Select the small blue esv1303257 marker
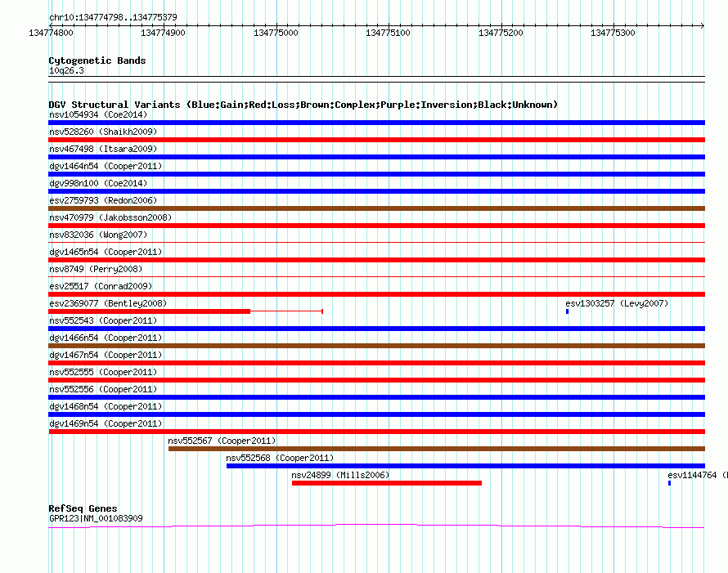The image size is (728, 573). [568, 311]
